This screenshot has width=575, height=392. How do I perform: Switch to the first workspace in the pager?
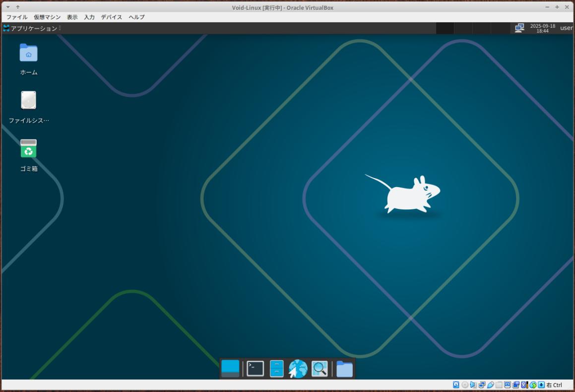pos(445,28)
